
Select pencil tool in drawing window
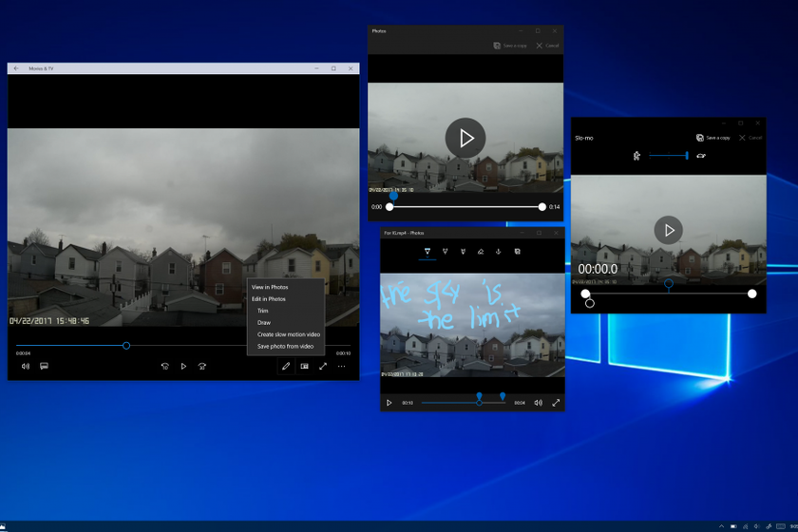445,252
